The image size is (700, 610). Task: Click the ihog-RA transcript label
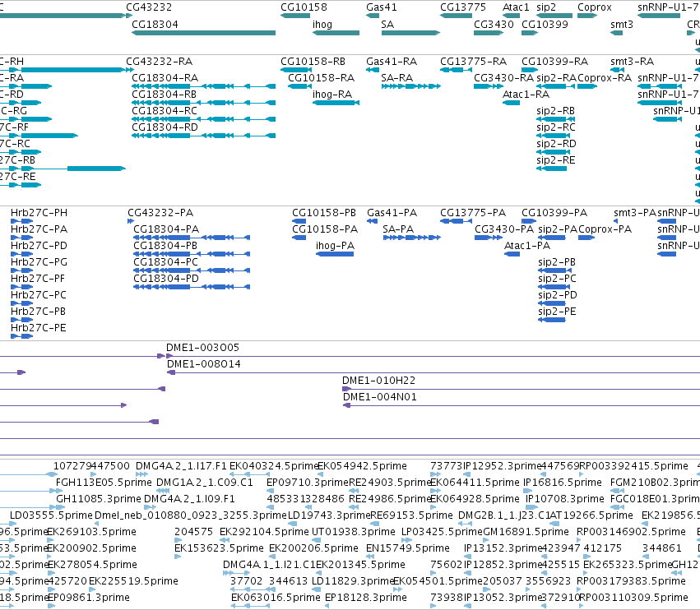[x=332, y=95]
